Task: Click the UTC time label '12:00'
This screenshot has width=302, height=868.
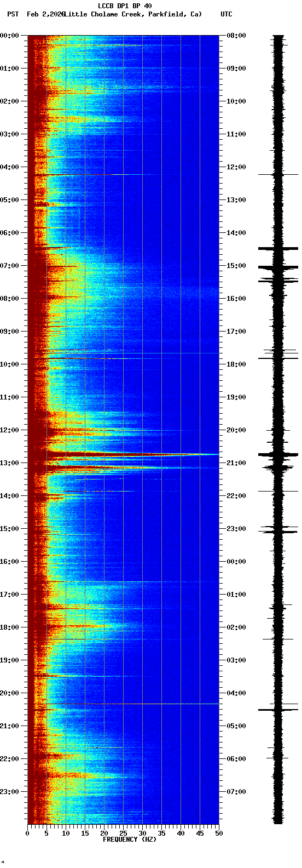Action: (236, 167)
